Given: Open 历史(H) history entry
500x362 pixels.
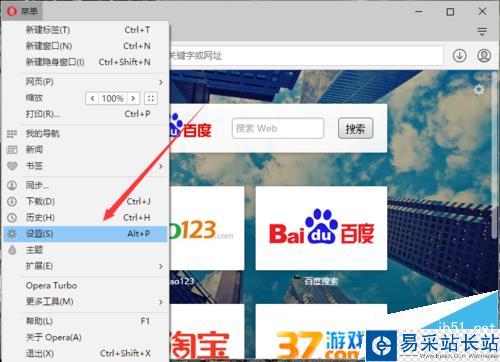Looking at the screenshot, I should (85, 218).
